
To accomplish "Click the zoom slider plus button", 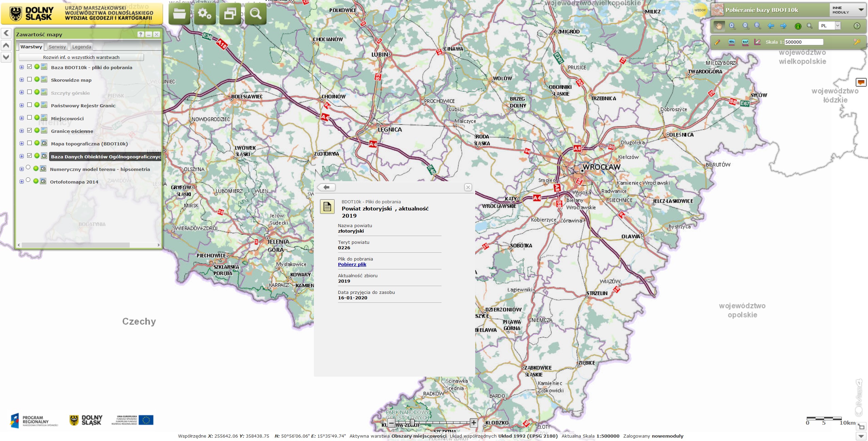I will coord(473,423).
